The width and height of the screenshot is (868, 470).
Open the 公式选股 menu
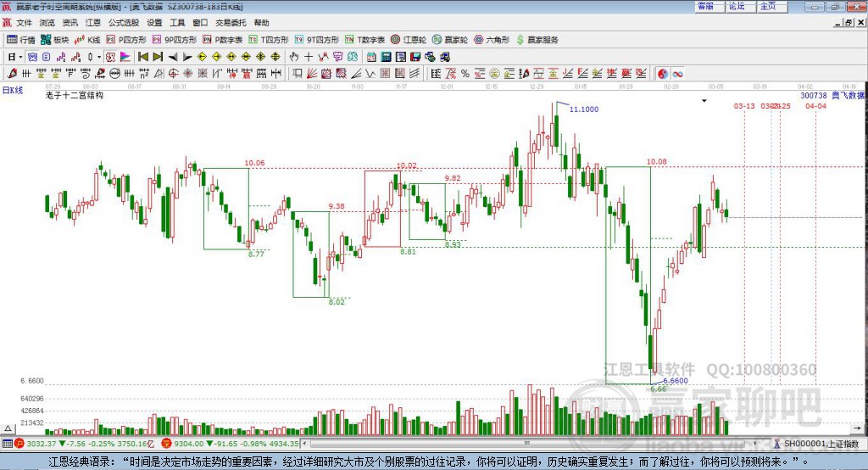[124, 23]
